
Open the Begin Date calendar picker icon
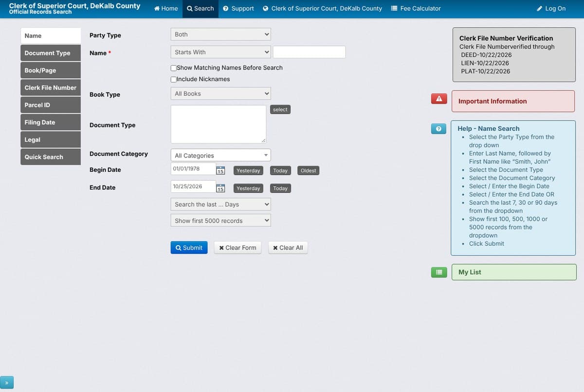tap(220, 171)
